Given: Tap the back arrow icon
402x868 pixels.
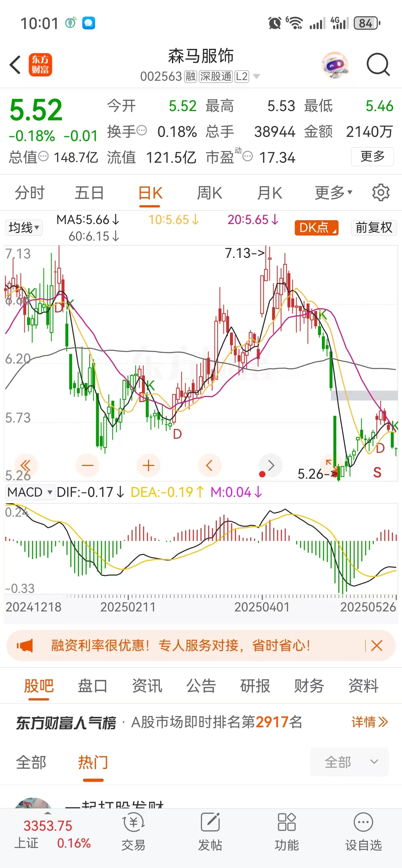Looking at the screenshot, I should point(15,65).
